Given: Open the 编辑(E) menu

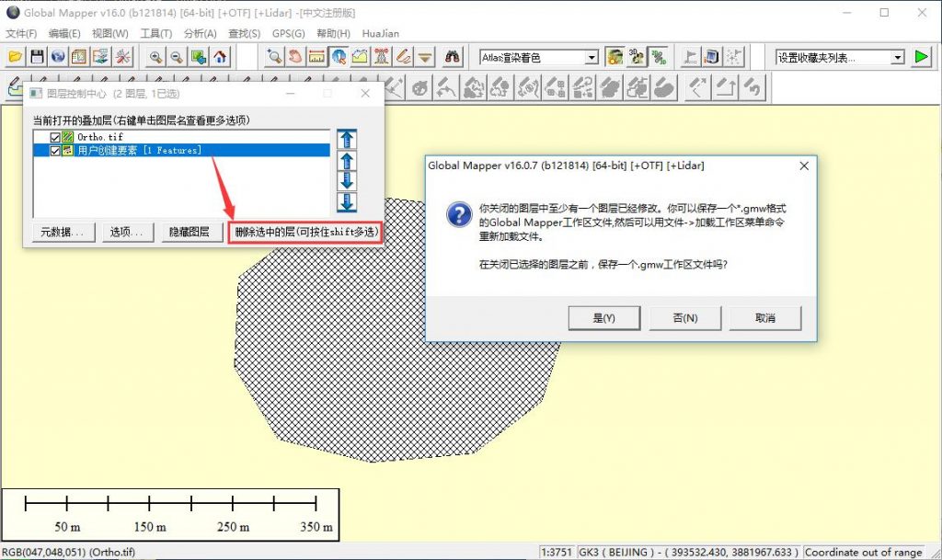Looking at the screenshot, I should [64, 34].
